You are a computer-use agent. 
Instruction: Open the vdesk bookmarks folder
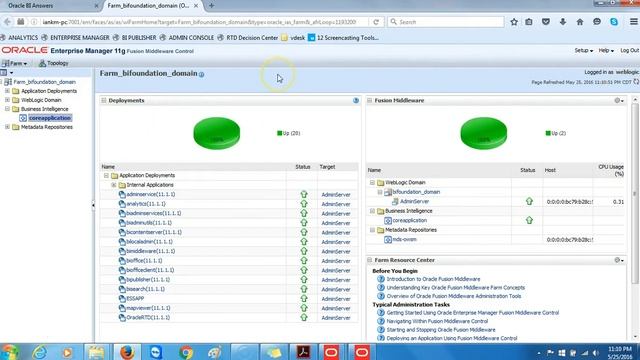tap(293, 38)
